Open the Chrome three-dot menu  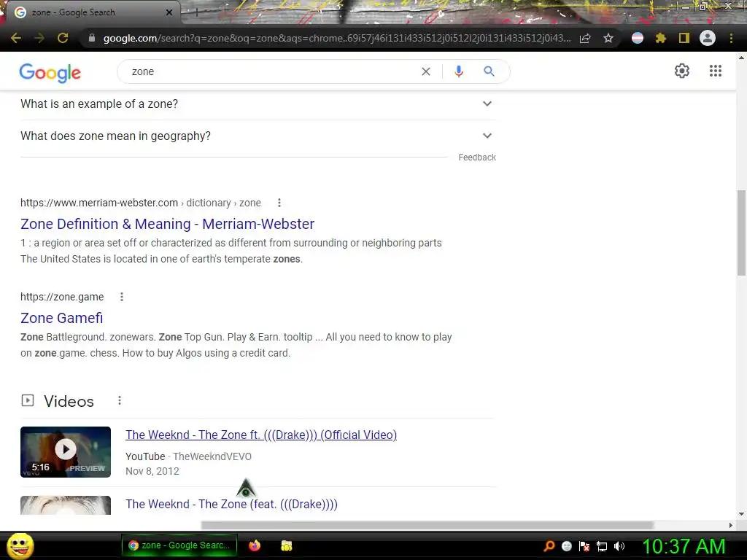click(731, 38)
